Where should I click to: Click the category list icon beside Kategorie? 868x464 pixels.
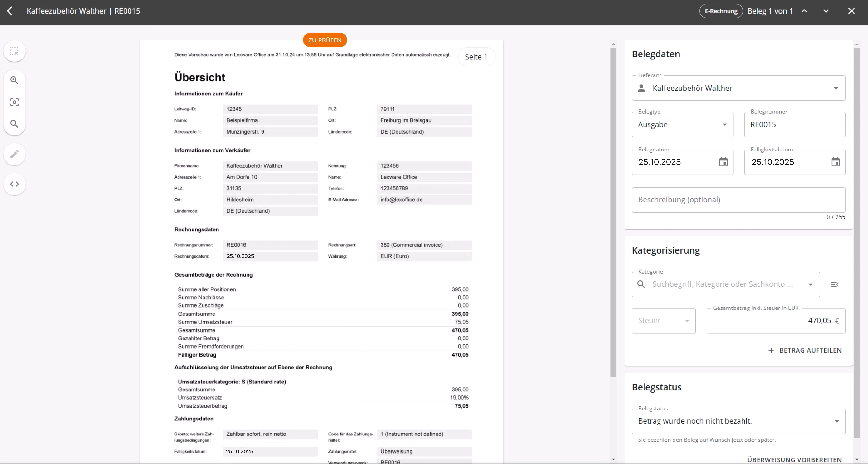[834, 285]
